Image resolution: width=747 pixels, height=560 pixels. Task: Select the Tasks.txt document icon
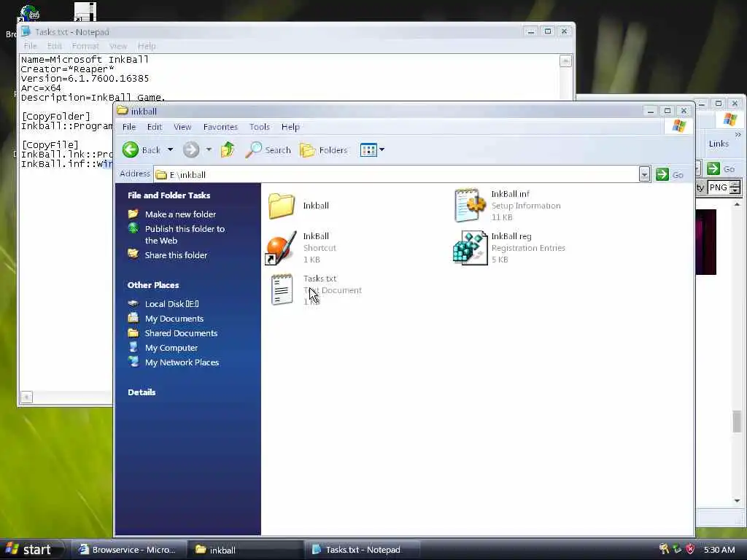[x=282, y=289]
